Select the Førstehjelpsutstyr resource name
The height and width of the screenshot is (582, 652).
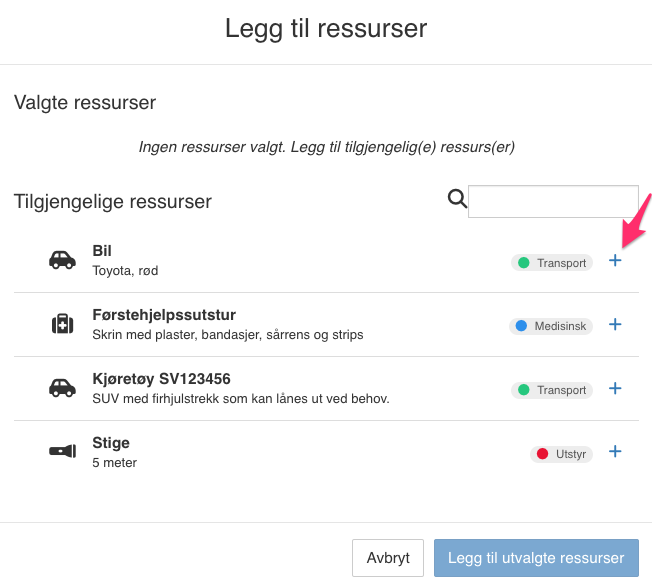point(164,315)
